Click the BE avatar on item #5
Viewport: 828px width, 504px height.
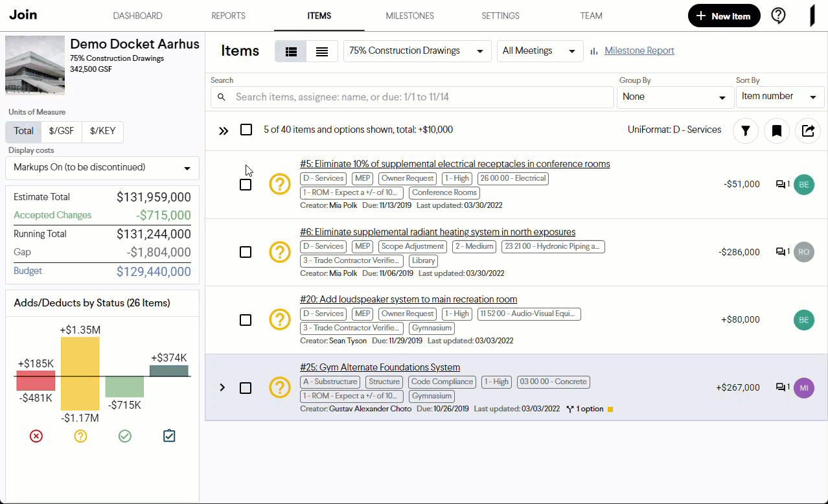(x=804, y=185)
